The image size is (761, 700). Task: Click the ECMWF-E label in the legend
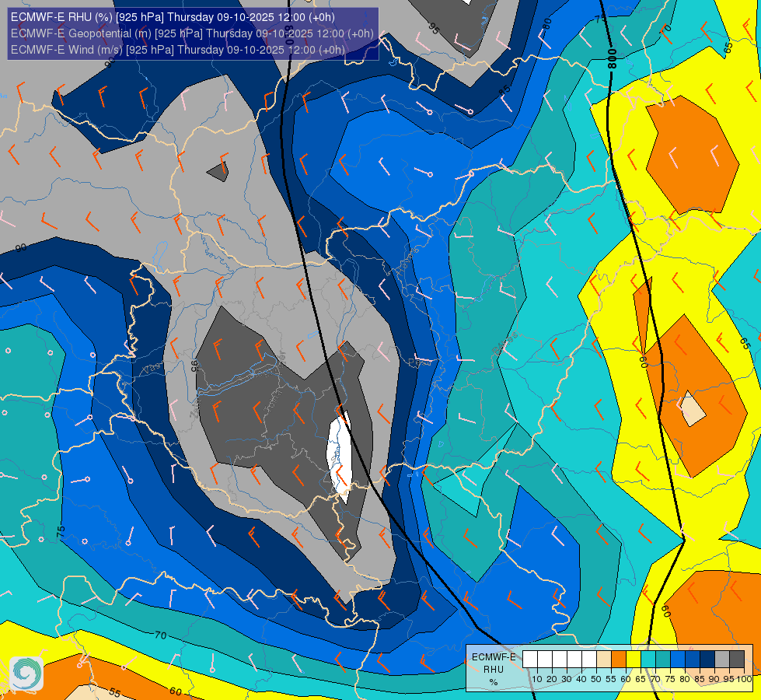click(494, 656)
